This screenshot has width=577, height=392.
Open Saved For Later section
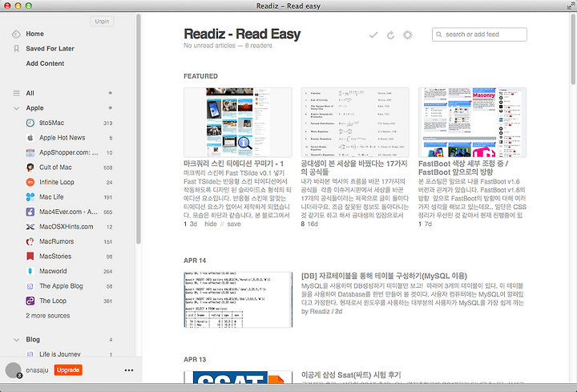50,49
